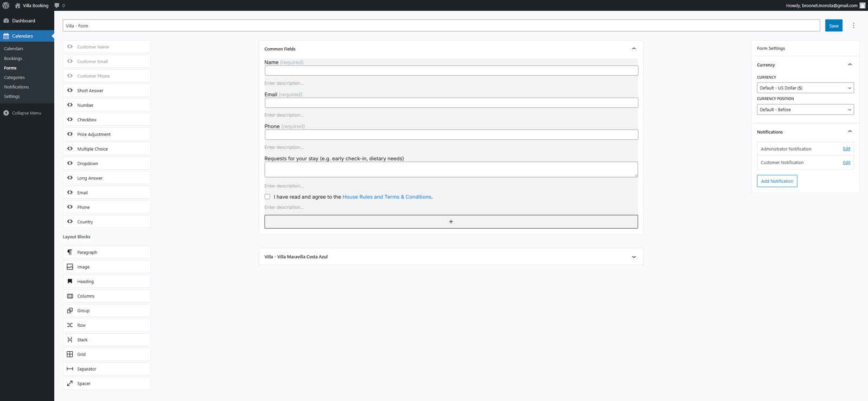Click the WordPress logo icon
The width and height of the screenshot is (868, 401).
[x=6, y=5]
